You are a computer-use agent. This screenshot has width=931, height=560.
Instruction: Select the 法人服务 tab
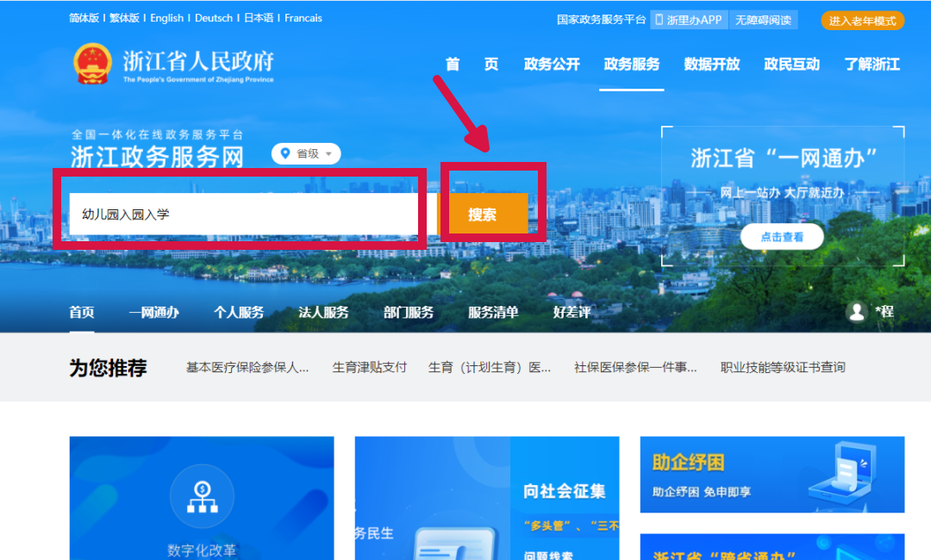pyautogui.click(x=323, y=312)
